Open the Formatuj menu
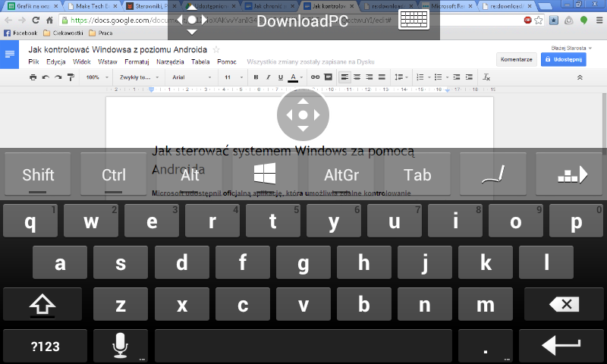The image size is (607, 364). pyautogui.click(x=137, y=62)
